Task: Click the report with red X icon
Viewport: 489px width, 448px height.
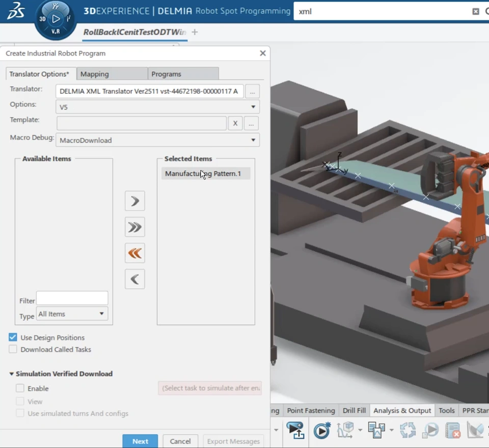Action: [x=453, y=430]
